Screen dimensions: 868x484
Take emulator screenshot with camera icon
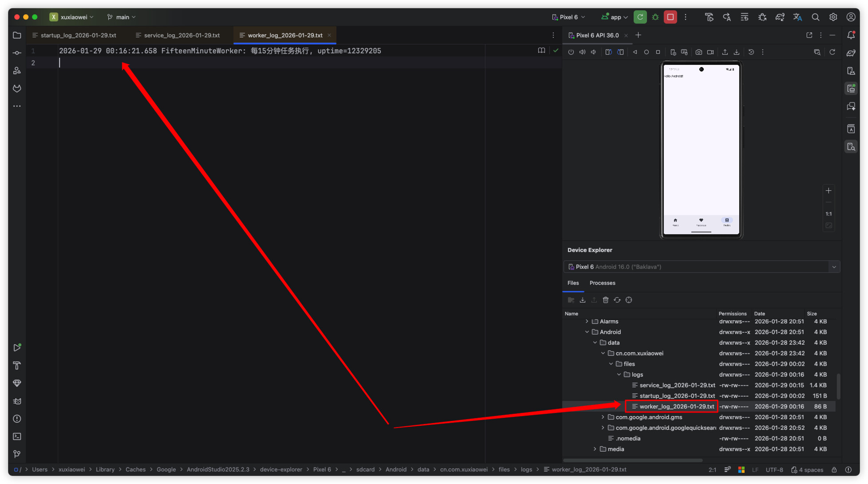coord(698,52)
